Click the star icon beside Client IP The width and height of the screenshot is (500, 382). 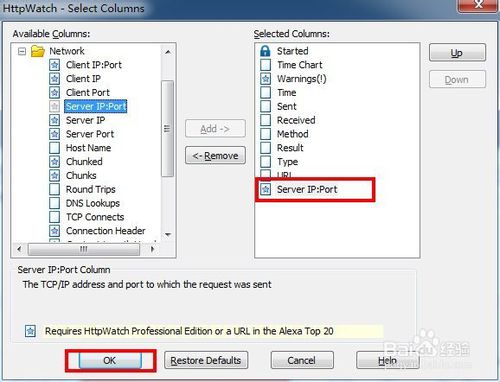click(54, 79)
